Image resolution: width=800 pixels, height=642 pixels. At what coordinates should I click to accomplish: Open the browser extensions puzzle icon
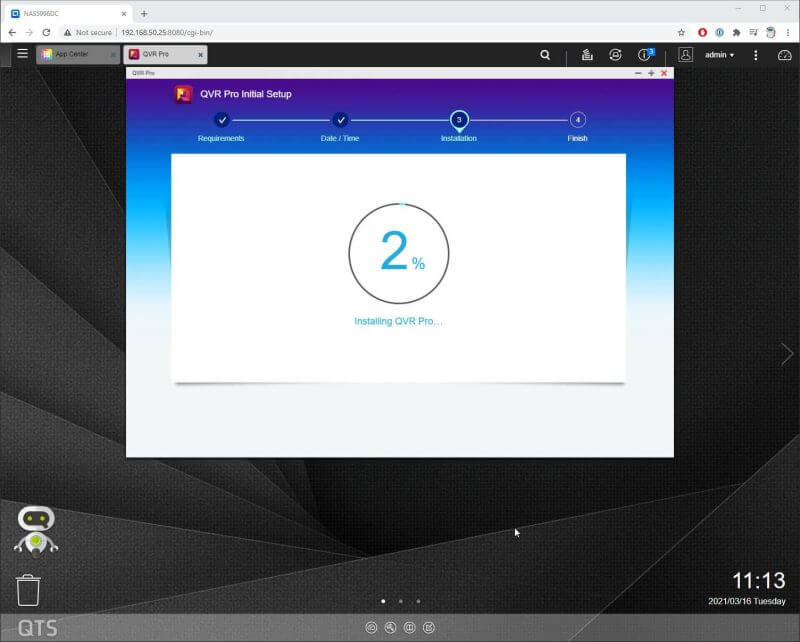click(736, 32)
